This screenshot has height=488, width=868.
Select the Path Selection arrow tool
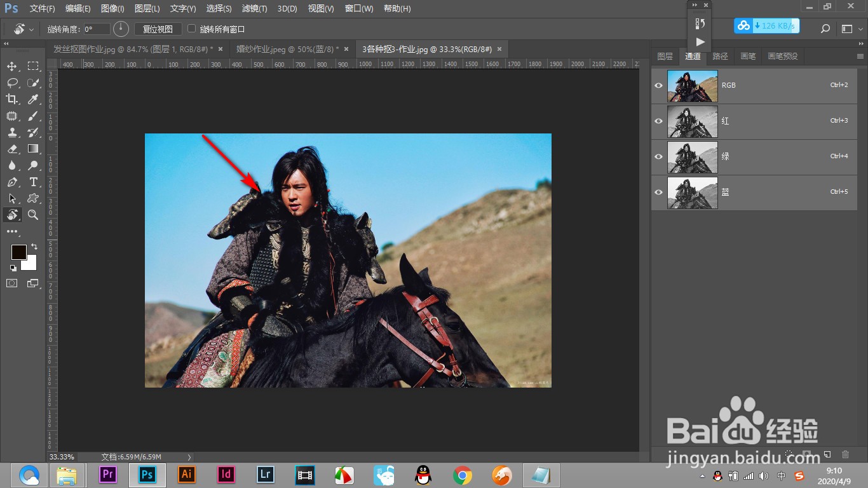(12, 198)
